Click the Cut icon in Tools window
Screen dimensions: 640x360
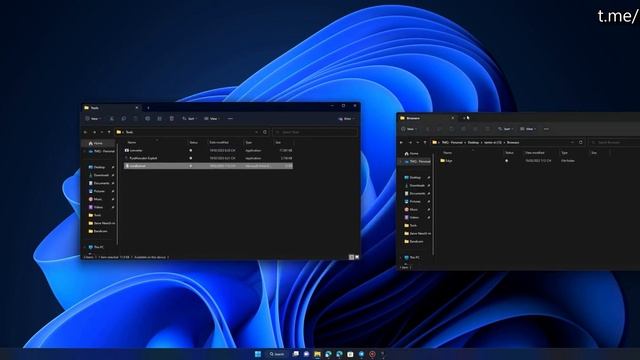coord(112,119)
